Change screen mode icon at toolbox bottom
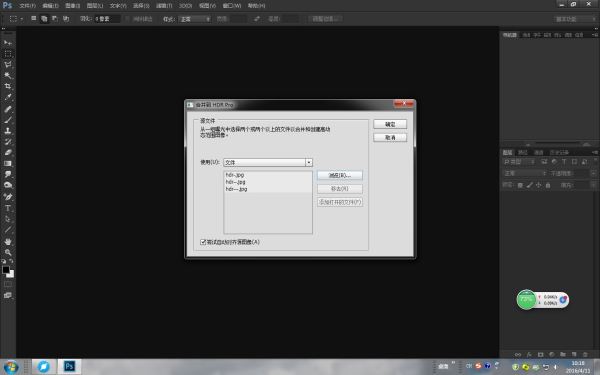 click(8, 295)
